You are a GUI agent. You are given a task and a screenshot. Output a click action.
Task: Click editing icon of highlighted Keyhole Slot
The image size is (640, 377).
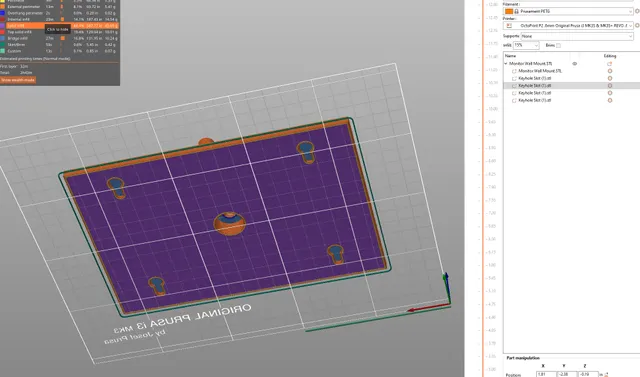610,86
